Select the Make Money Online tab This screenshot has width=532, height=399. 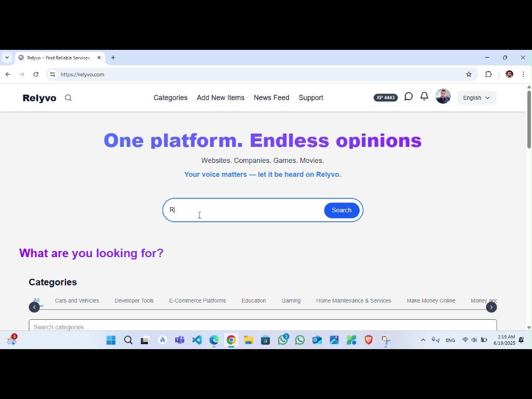coord(431,300)
